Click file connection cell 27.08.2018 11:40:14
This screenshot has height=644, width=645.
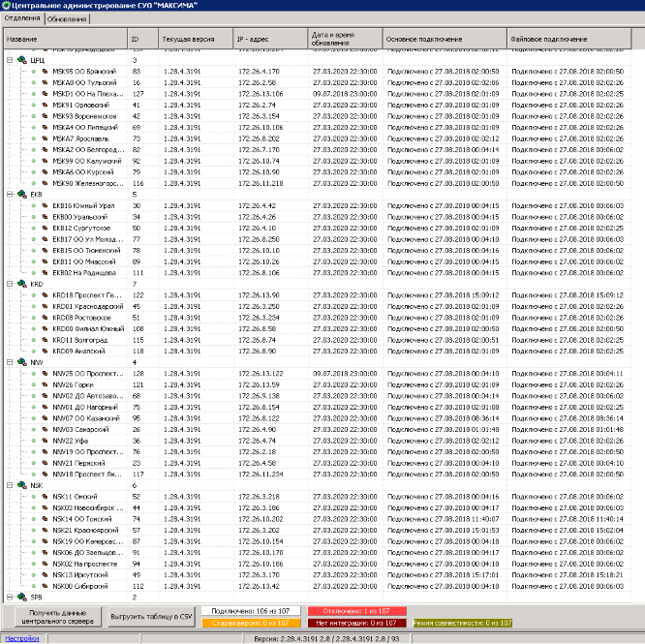coord(568,519)
